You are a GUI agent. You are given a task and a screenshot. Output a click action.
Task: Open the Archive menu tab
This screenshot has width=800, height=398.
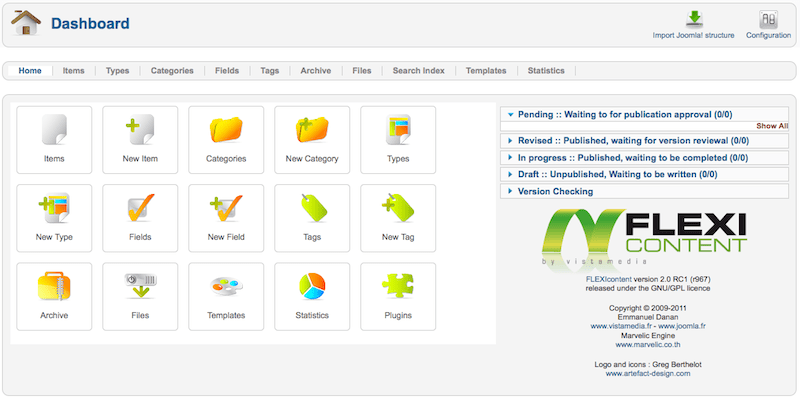click(315, 71)
